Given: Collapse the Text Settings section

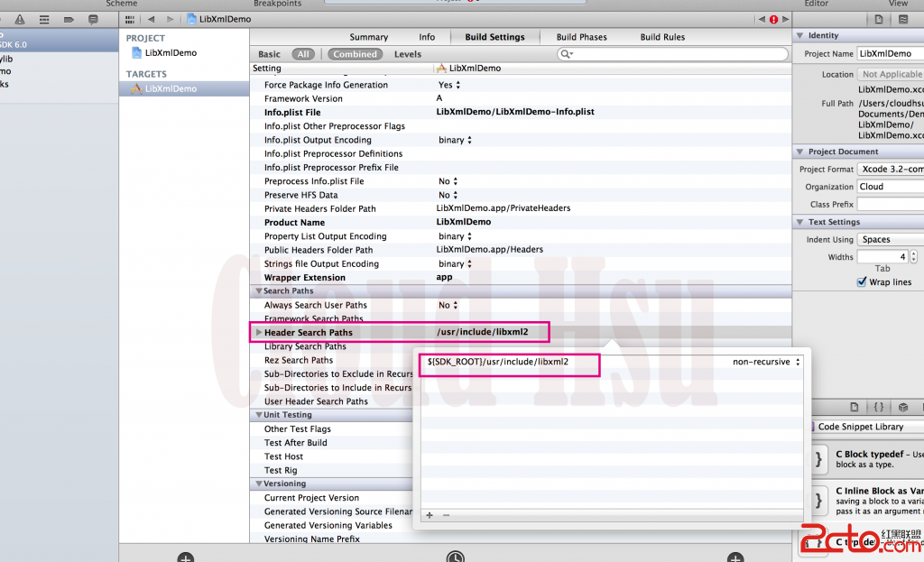Looking at the screenshot, I should point(799,222).
